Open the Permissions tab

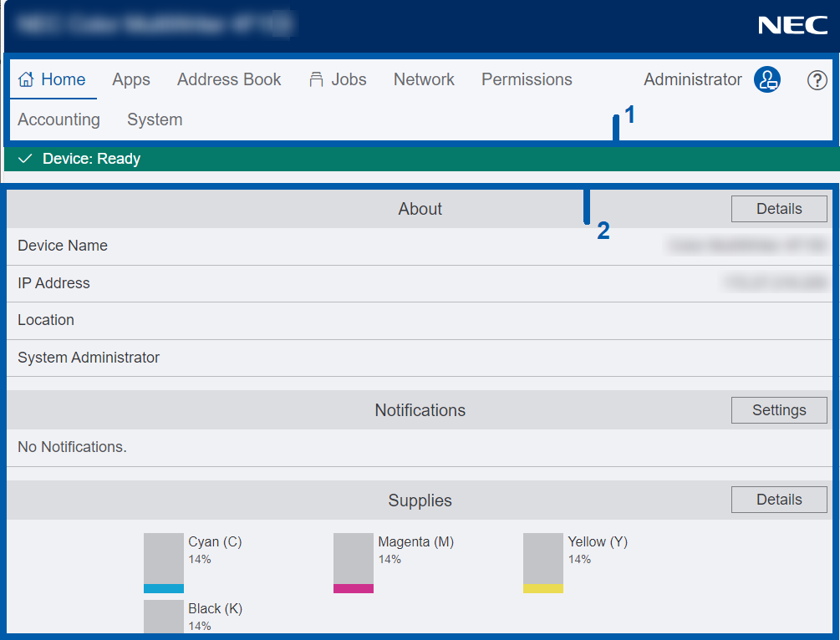click(x=527, y=79)
